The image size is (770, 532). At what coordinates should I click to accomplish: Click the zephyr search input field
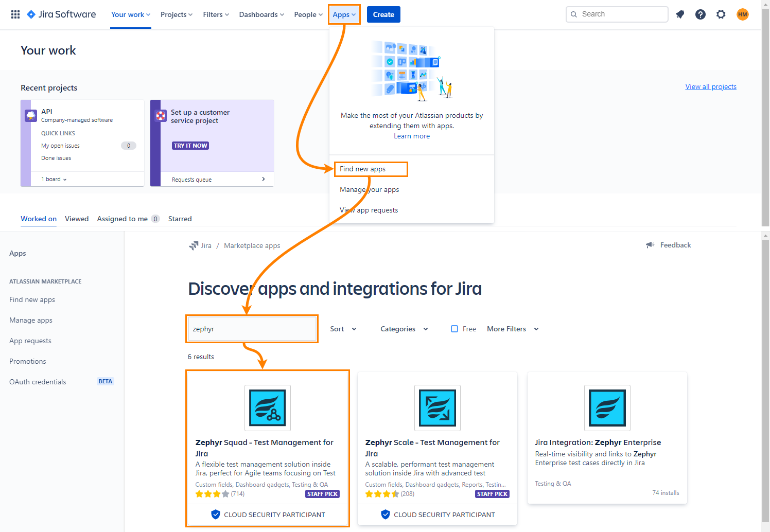(x=252, y=328)
